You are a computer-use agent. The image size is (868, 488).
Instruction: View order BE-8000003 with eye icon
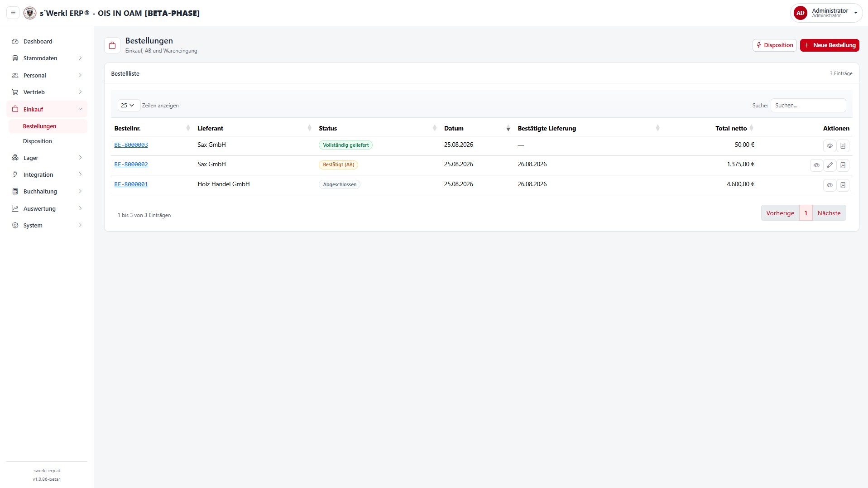click(x=830, y=146)
